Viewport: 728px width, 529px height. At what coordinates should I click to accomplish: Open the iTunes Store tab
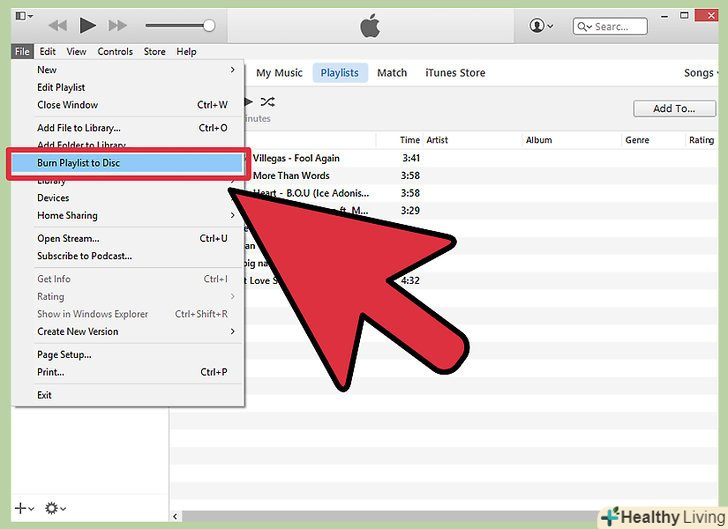455,73
